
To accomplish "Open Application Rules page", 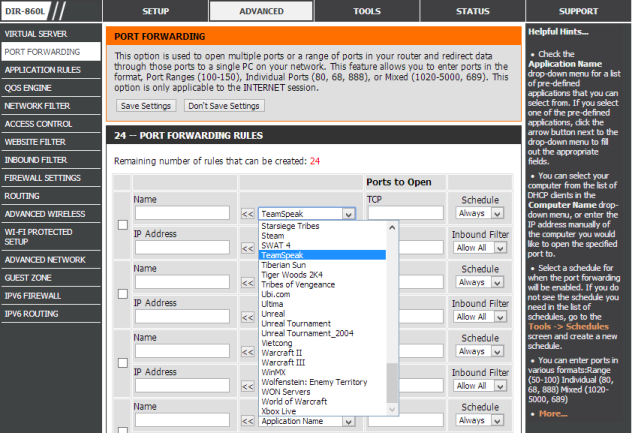I will click(x=50, y=70).
